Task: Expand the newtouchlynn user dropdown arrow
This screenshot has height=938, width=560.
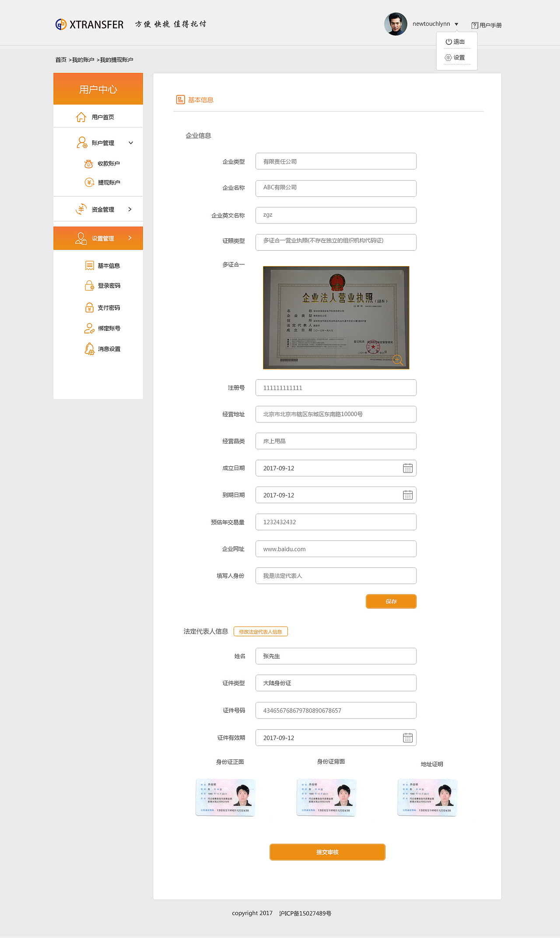Action: coord(456,24)
